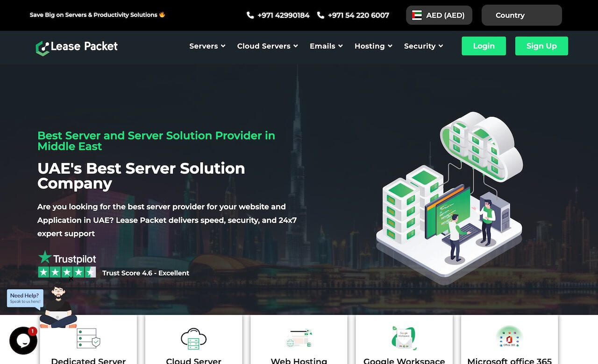
Task: Click the Sign Up button
Action: (541, 46)
